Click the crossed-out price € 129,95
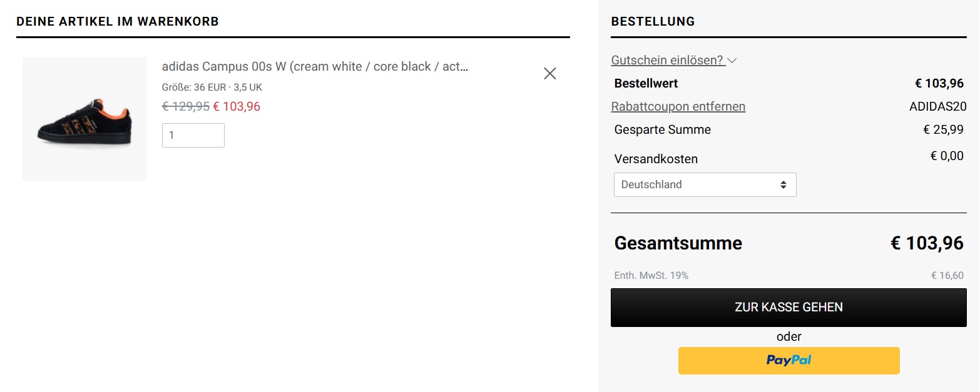Image resolution: width=980 pixels, height=392 pixels. [185, 107]
